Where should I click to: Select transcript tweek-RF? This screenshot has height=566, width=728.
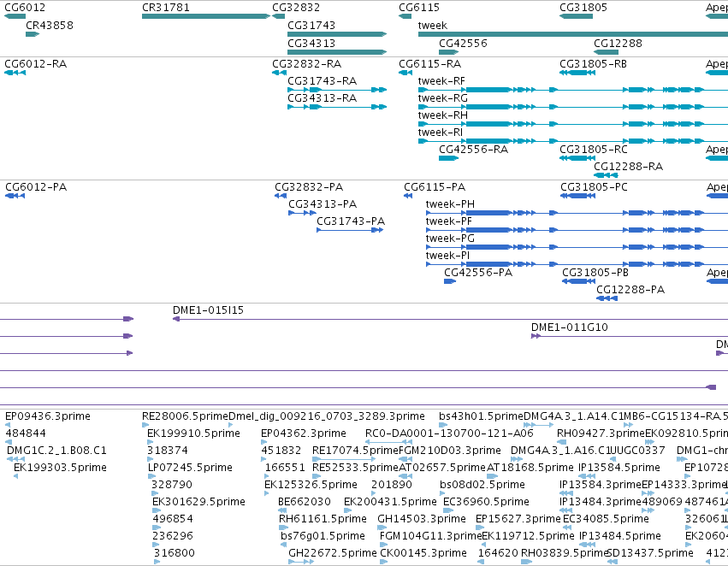pos(441,80)
